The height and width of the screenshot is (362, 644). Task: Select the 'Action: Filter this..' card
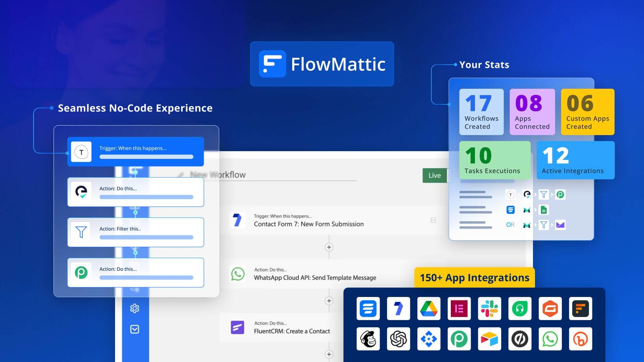(136, 232)
